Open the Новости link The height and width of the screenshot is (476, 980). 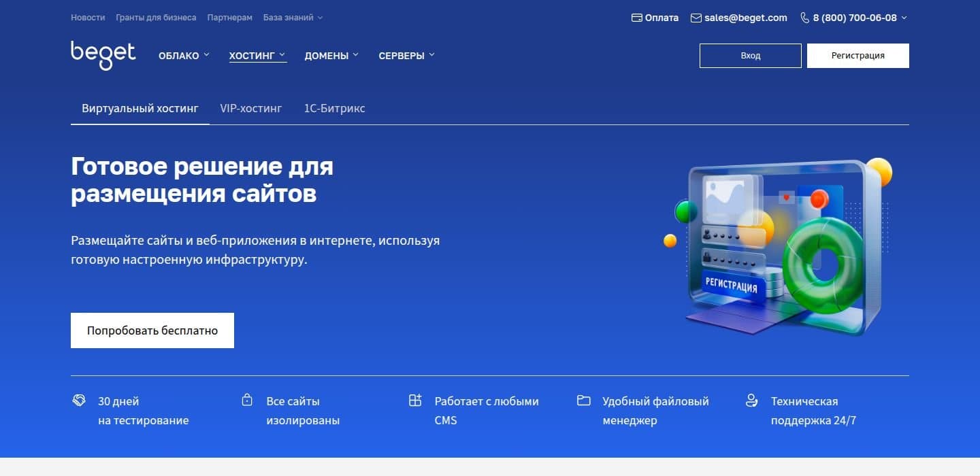click(88, 18)
